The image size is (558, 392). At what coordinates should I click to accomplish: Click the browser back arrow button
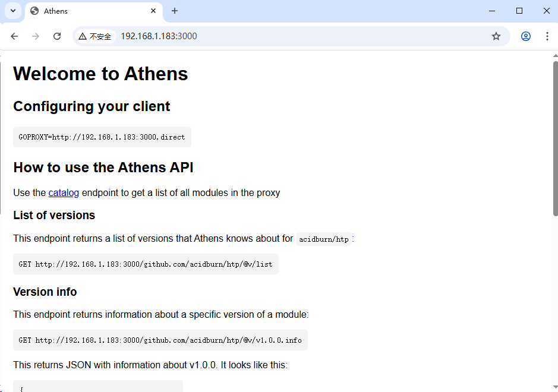pyautogui.click(x=14, y=36)
